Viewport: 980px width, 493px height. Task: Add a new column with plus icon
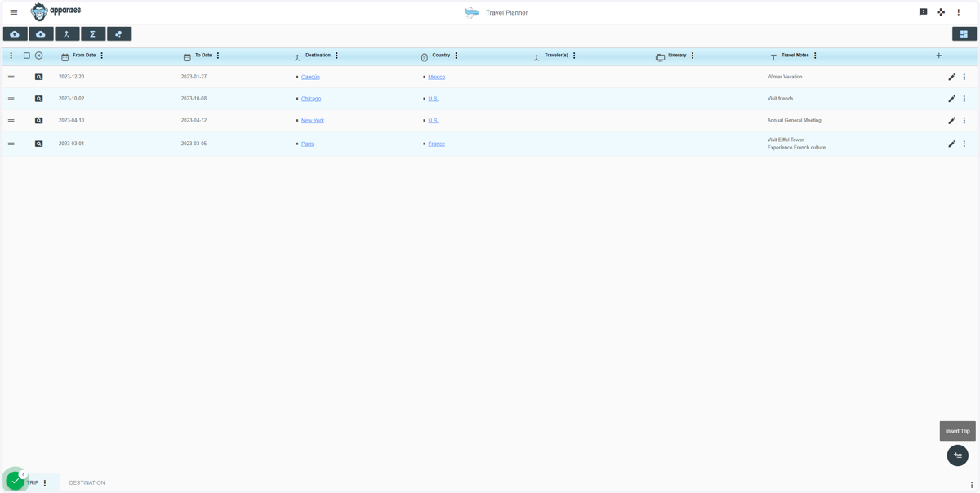pos(939,56)
